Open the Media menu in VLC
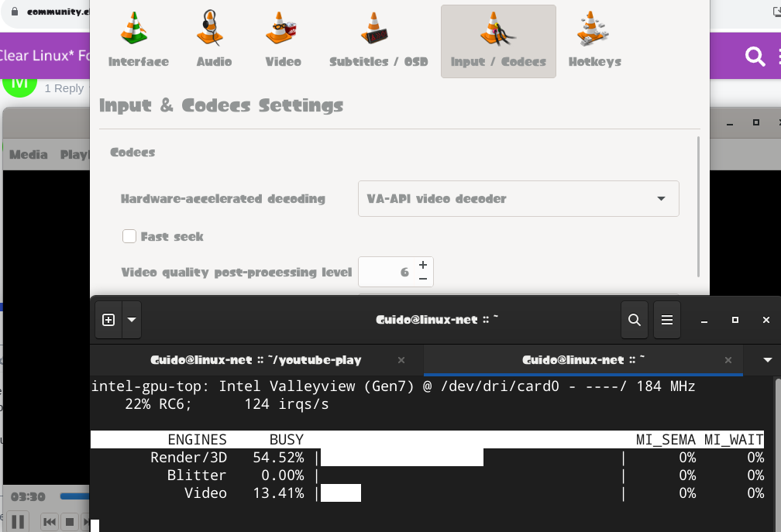The height and width of the screenshot is (532, 781). click(x=29, y=155)
